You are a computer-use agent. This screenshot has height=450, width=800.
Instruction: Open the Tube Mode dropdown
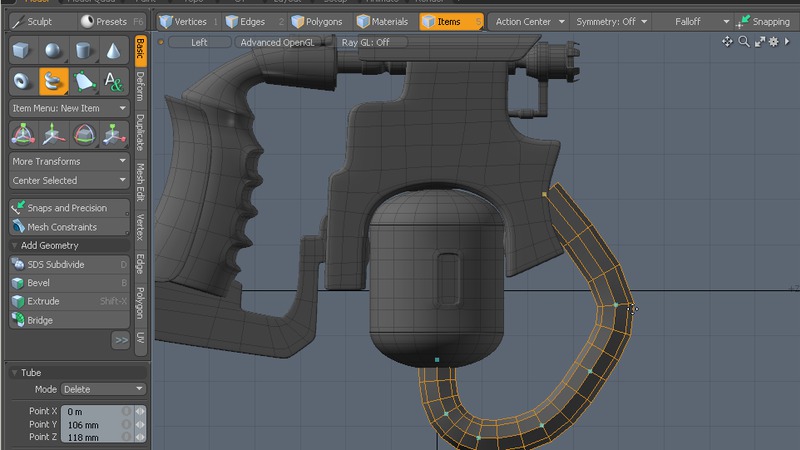coord(103,389)
